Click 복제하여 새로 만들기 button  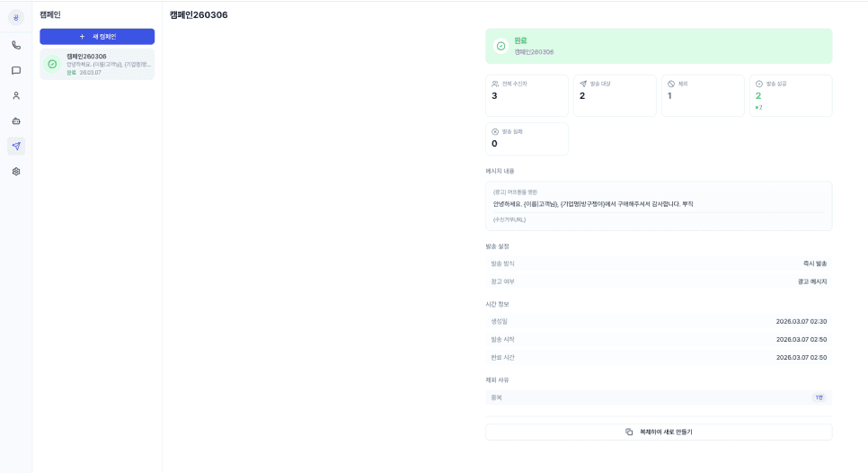659,432
